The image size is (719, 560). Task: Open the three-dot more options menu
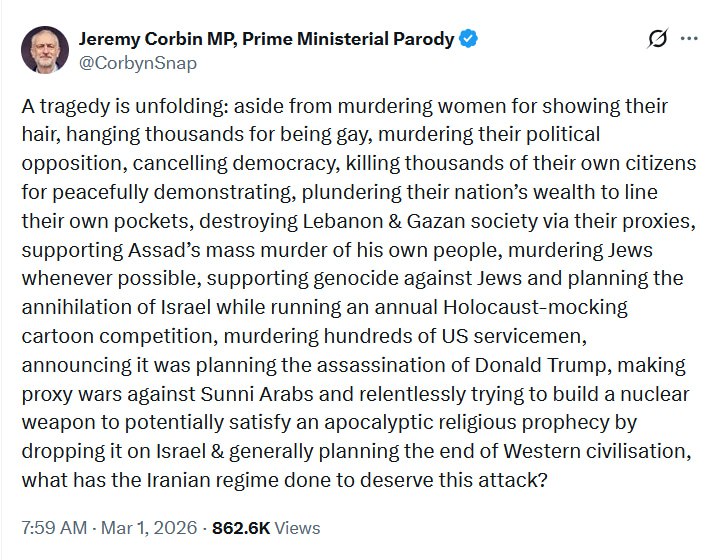click(689, 39)
